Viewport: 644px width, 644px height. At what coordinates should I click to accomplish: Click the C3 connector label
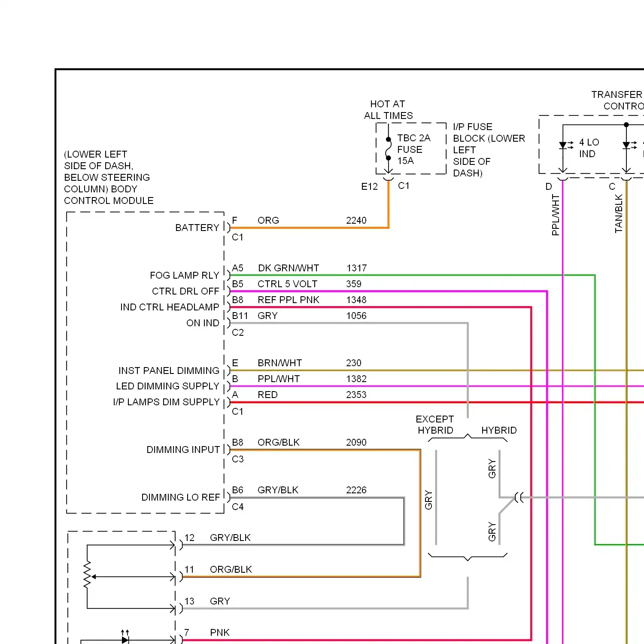click(237, 459)
